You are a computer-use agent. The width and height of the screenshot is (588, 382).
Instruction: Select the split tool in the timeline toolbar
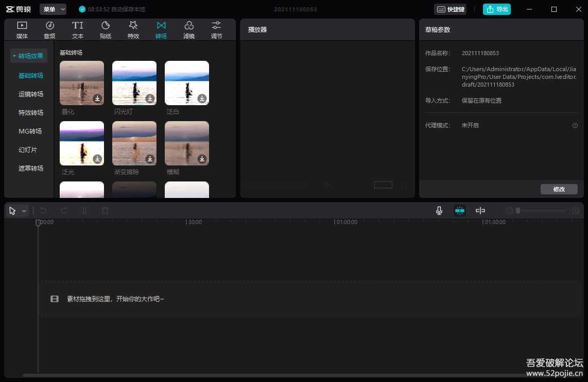pyautogui.click(x=84, y=210)
